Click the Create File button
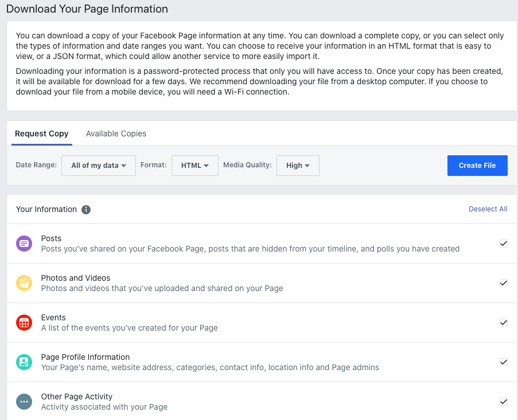The width and height of the screenshot is (518, 420). pos(477,166)
